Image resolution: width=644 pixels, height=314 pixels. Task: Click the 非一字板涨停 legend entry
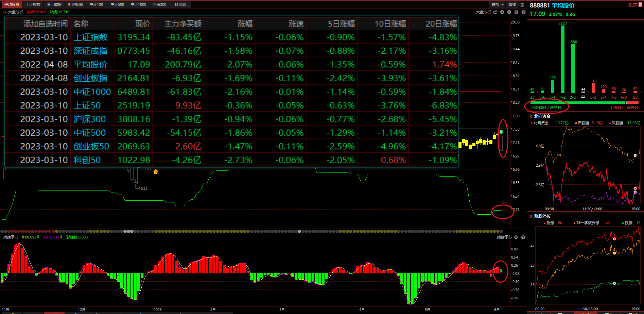tap(586, 223)
